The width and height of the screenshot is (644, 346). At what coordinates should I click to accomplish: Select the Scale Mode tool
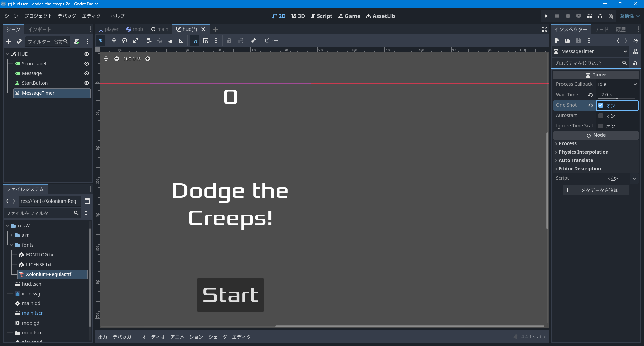pyautogui.click(x=136, y=41)
